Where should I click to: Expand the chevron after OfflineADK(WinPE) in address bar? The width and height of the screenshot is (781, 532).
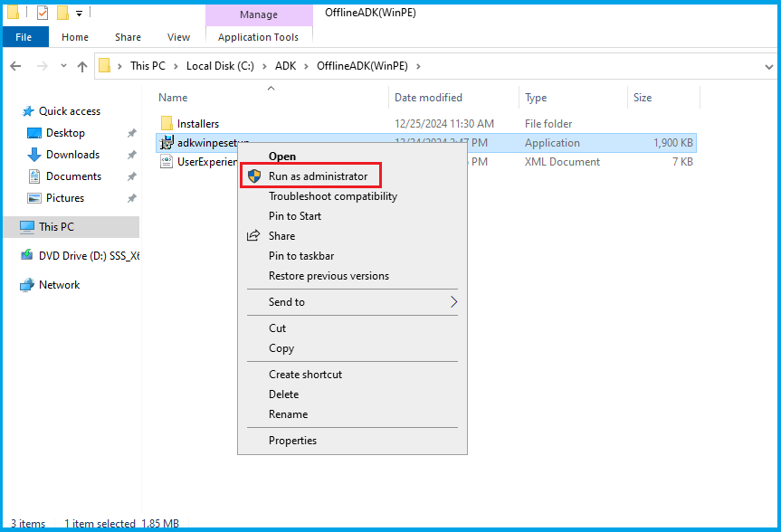point(418,66)
